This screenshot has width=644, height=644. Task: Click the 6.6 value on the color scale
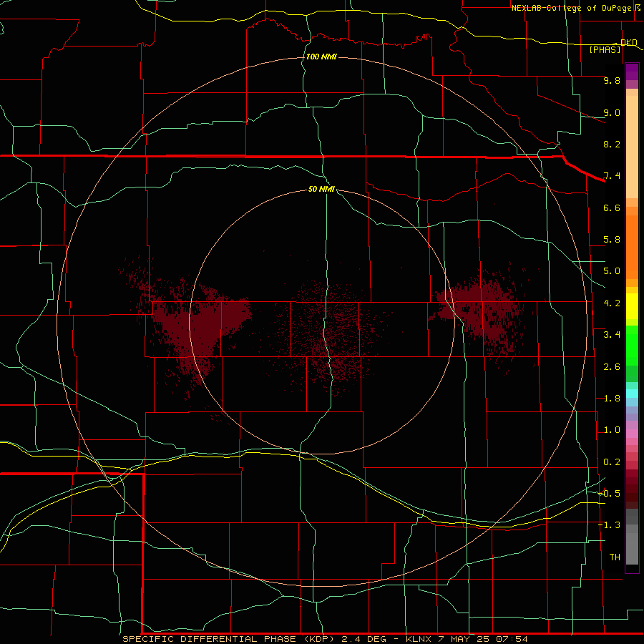point(612,208)
